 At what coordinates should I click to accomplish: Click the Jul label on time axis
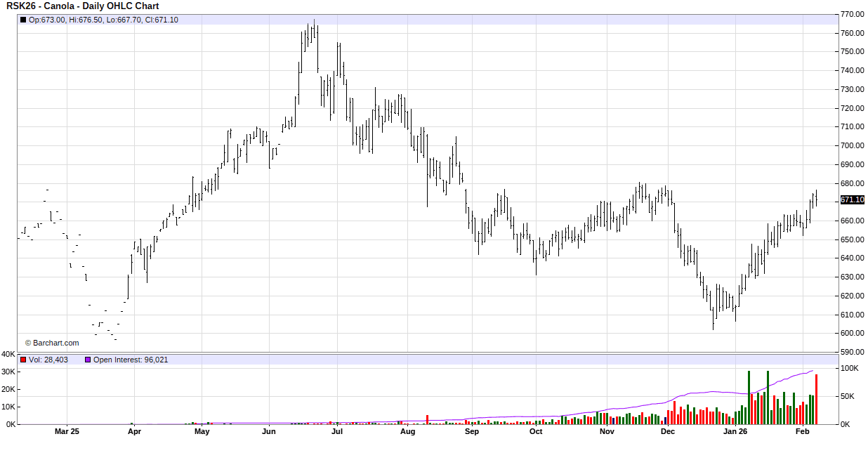pyautogui.click(x=337, y=432)
